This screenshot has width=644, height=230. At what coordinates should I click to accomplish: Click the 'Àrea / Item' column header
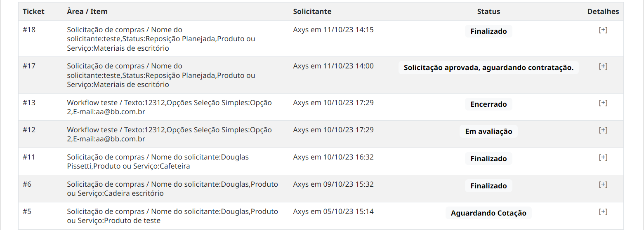pos(87,12)
